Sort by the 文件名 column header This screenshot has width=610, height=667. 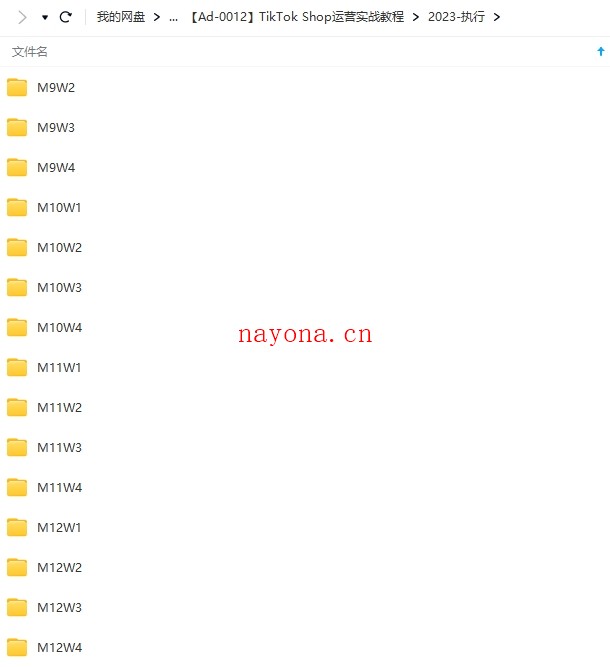tap(30, 52)
